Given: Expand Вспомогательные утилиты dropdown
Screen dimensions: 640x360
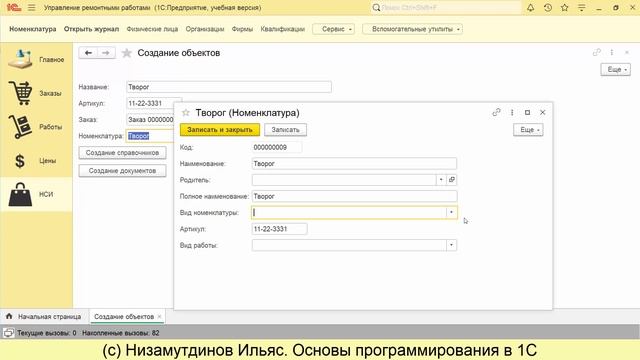Looking at the screenshot, I should pyautogui.click(x=413, y=29).
